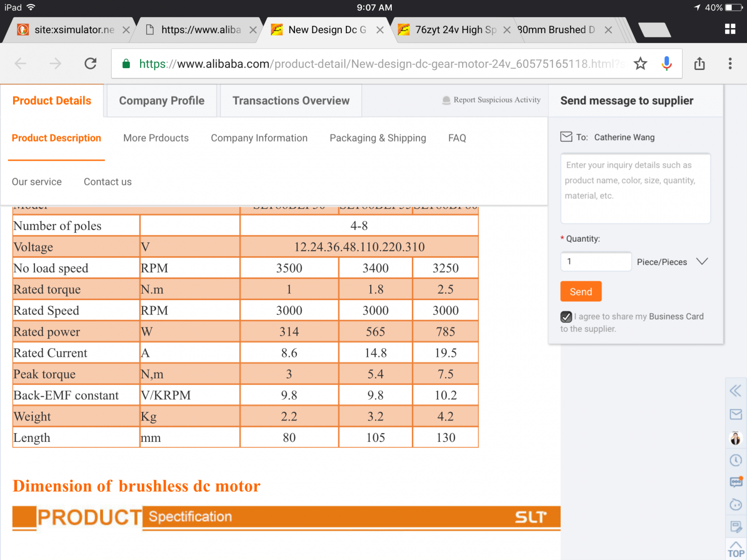Open the share sheet icon

coord(699,63)
